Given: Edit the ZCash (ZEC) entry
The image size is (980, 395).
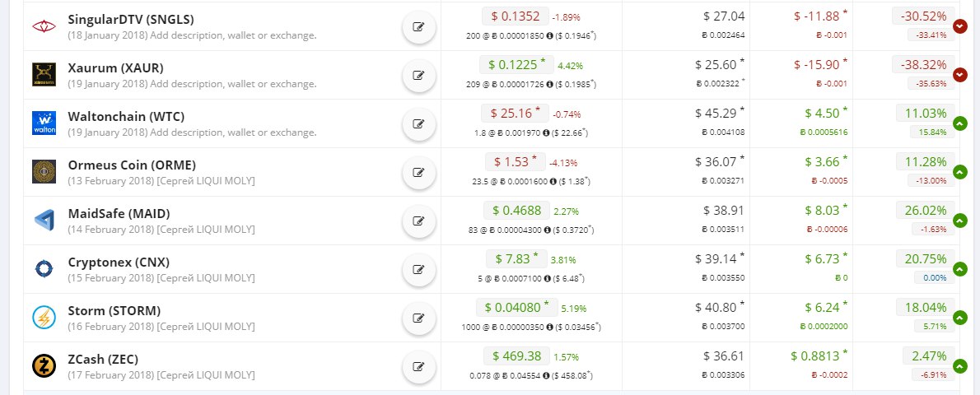Looking at the screenshot, I should [418, 367].
